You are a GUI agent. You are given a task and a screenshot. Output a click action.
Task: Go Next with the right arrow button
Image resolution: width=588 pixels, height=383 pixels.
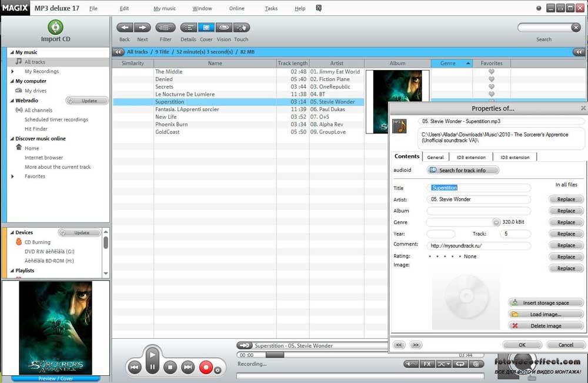click(x=142, y=28)
